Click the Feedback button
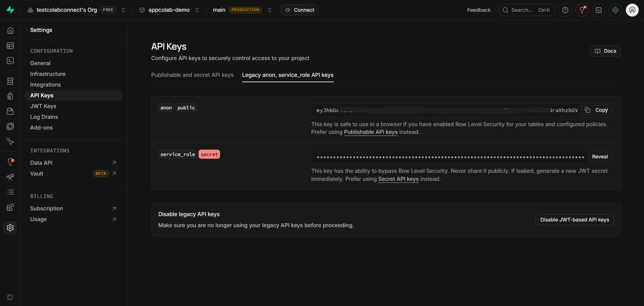Screen dimensions: 644x306 click(x=479, y=10)
